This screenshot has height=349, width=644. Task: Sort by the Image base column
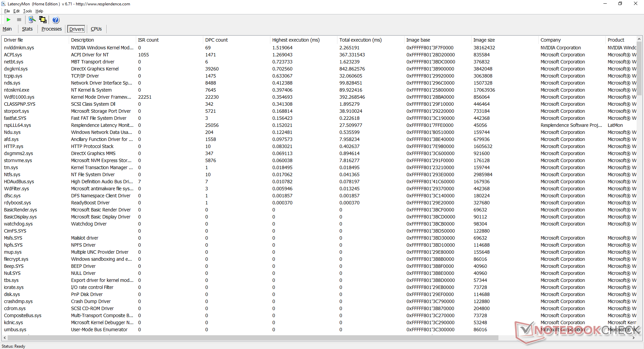[x=438, y=40]
